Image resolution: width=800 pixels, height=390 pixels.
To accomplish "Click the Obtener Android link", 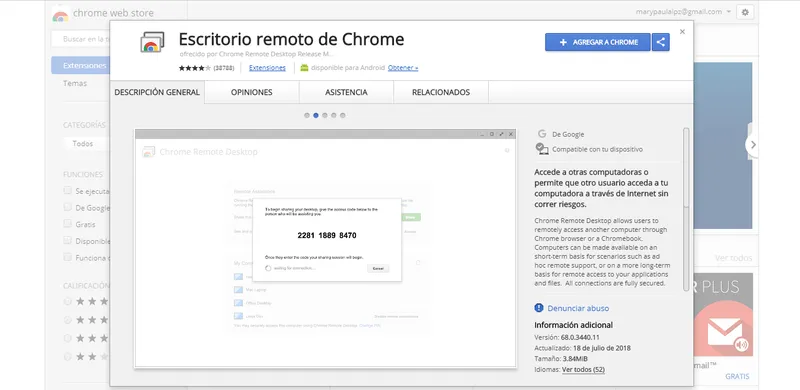I will point(403,68).
